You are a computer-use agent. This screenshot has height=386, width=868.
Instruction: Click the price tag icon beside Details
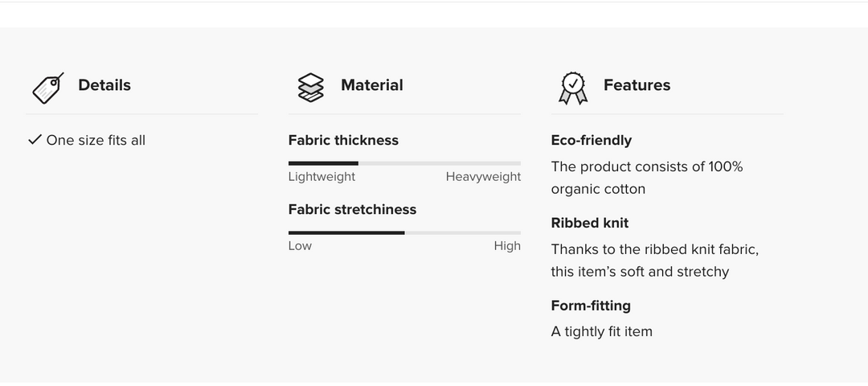[47, 87]
